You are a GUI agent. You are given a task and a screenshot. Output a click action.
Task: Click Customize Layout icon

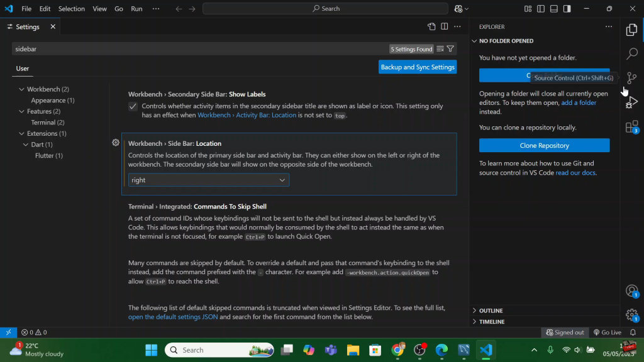(528, 9)
